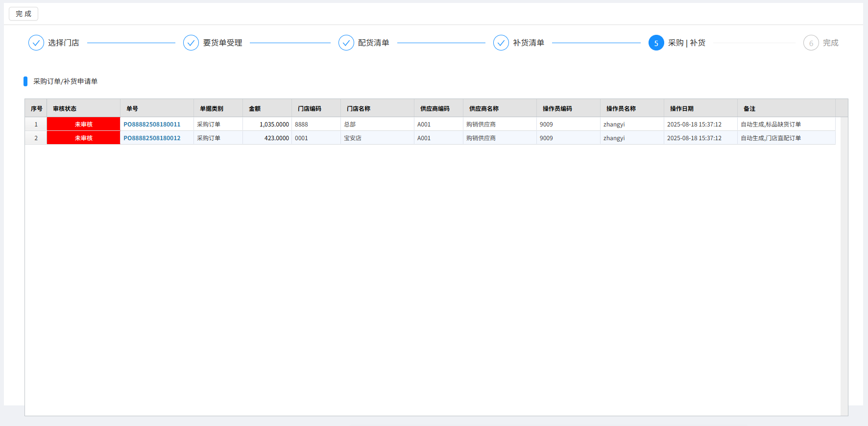The width and height of the screenshot is (868, 426).
Task: Select remark 自动生成,标品缺货订单
Action: click(x=787, y=124)
